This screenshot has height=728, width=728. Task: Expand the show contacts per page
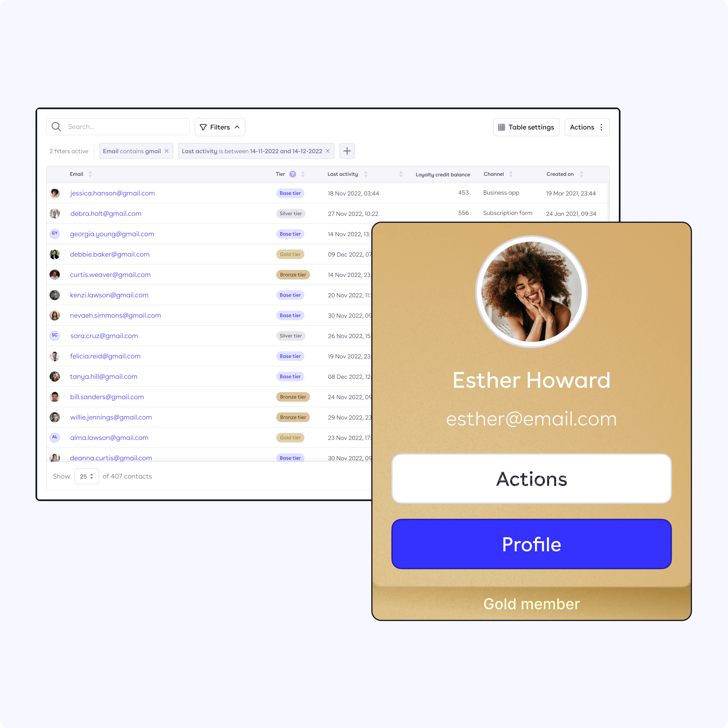tap(87, 476)
